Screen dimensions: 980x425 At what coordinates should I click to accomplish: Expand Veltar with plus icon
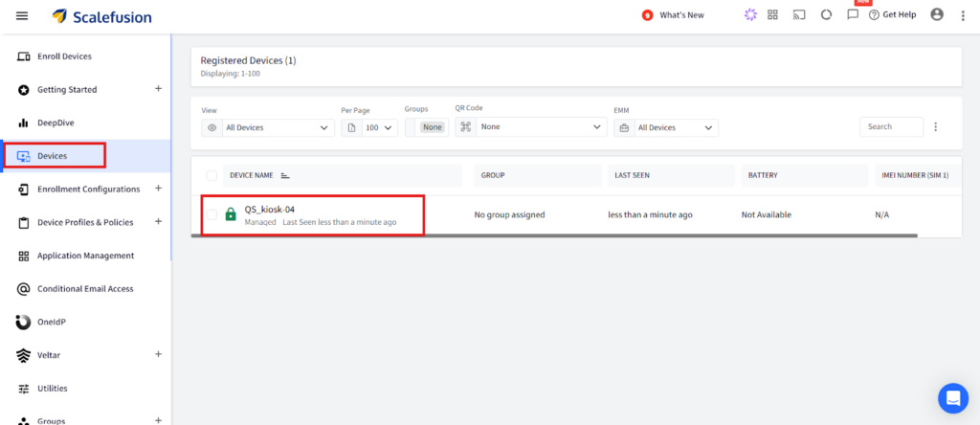[x=158, y=354]
